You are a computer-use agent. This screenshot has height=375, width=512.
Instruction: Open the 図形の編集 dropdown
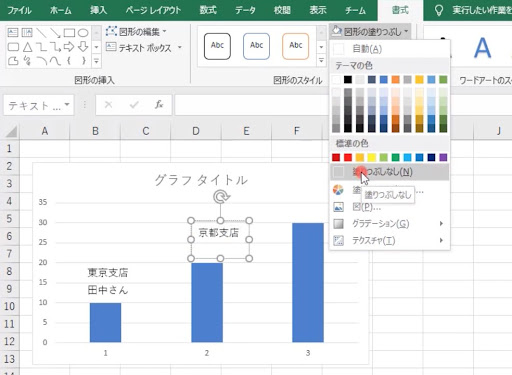click(x=136, y=32)
